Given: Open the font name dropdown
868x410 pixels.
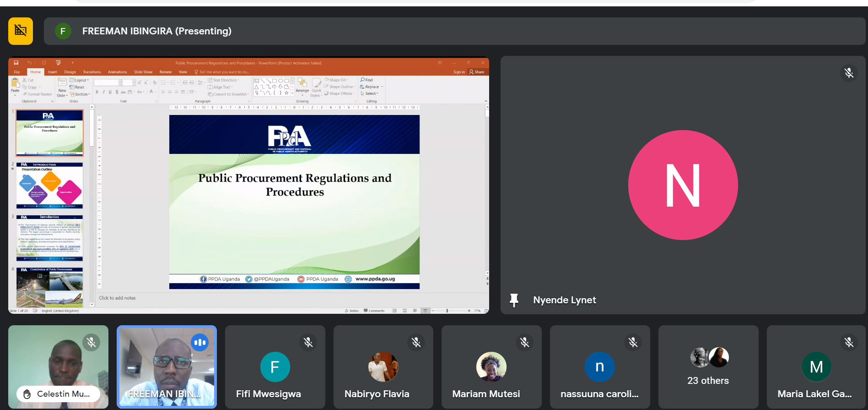Looking at the screenshot, I should (120, 82).
